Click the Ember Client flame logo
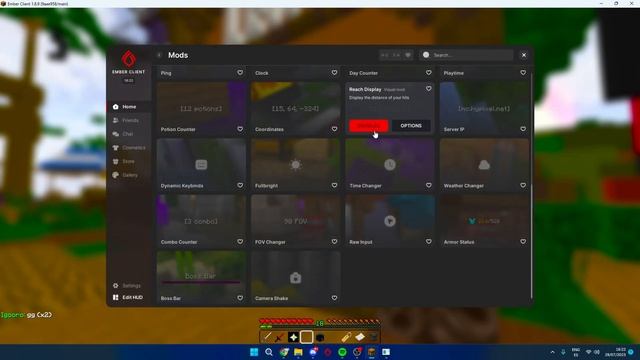Image resolution: width=640 pixels, height=360 pixels. [129, 59]
